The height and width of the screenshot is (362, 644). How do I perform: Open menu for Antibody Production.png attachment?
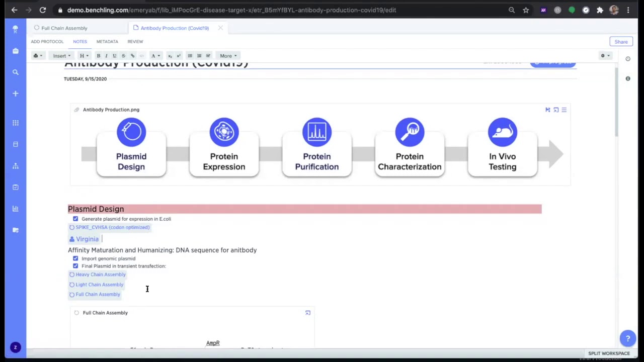[x=564, y=110]
